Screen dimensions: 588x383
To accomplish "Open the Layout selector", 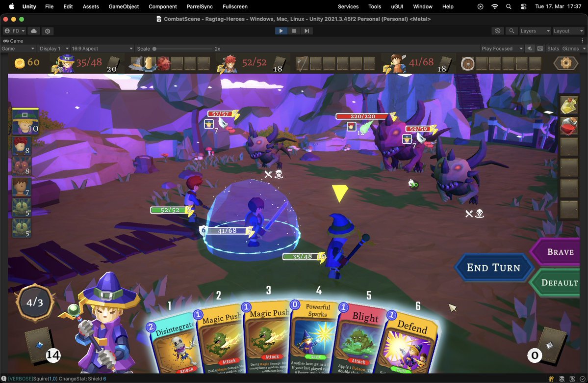I will [x=567, y=31].
